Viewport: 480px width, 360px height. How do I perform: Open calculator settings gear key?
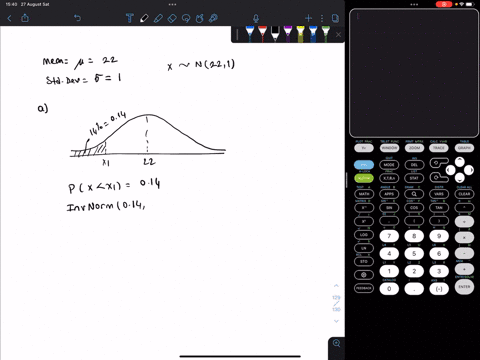364,275
